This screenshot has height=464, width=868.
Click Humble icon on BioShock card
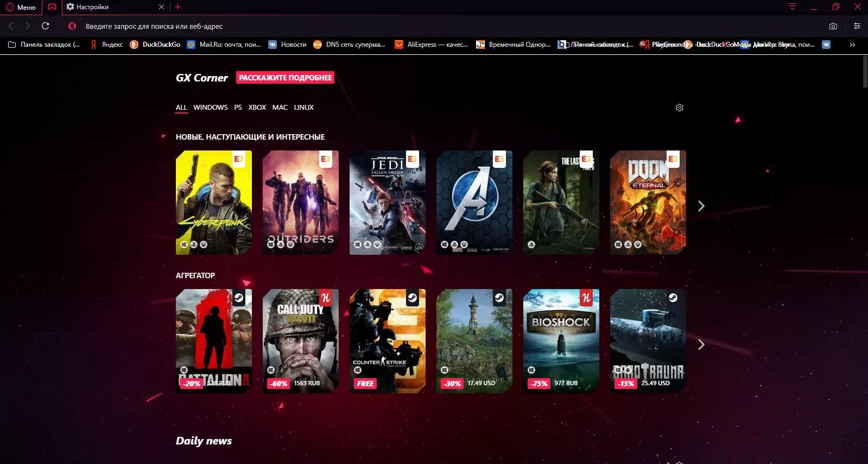coord(586,298)
